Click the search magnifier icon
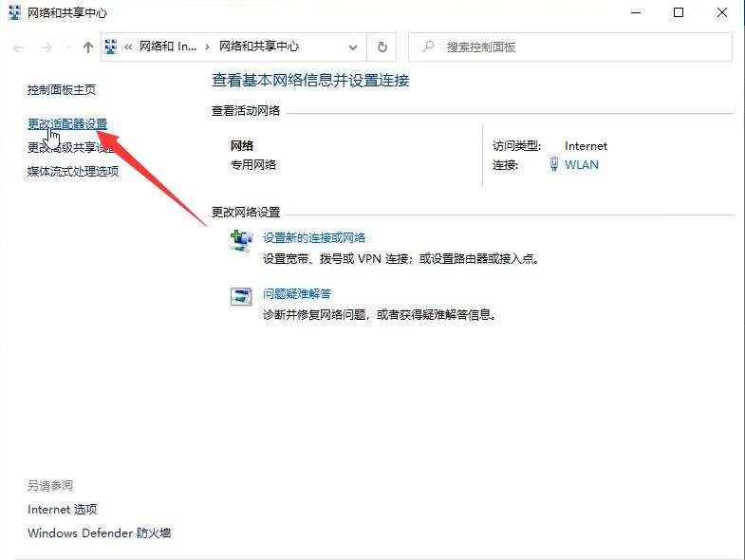This screenshot has width=745, height=560. pyautogui.click(x=428, y=47)
